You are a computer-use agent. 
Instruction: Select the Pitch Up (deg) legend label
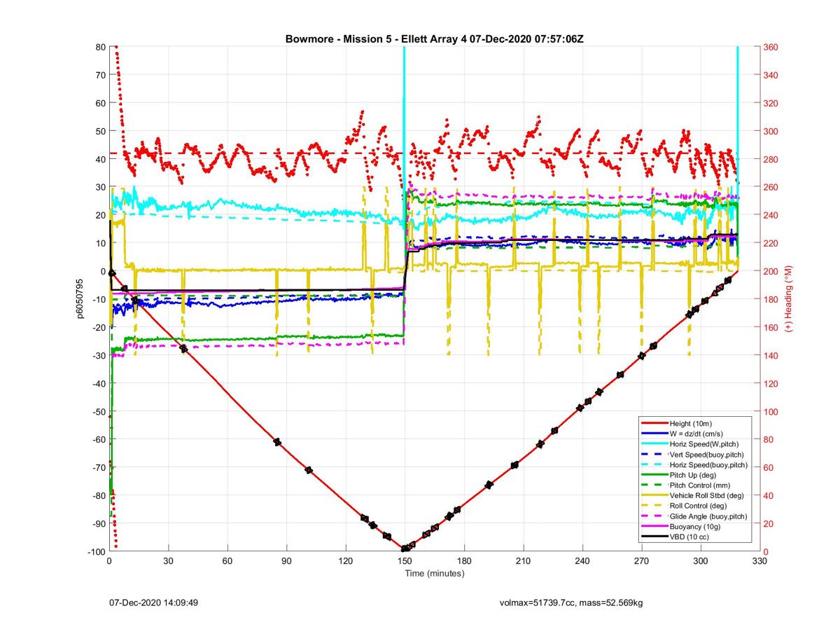coord(694,475)
